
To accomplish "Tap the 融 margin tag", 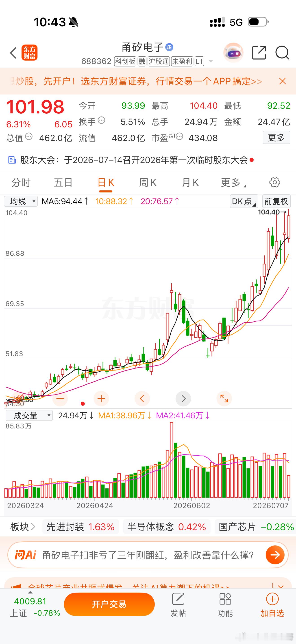I will tap(142, 61).
